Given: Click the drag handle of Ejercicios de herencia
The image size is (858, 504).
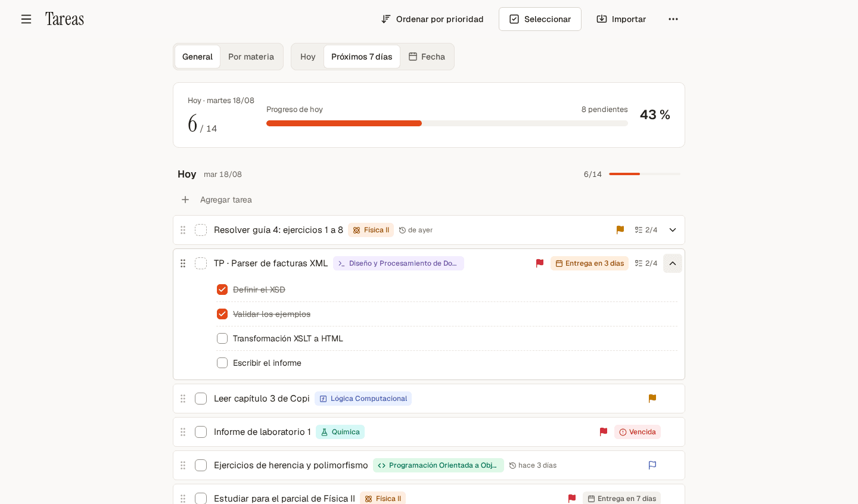Looking at the screenshot, I should click(x=183, y=465).
